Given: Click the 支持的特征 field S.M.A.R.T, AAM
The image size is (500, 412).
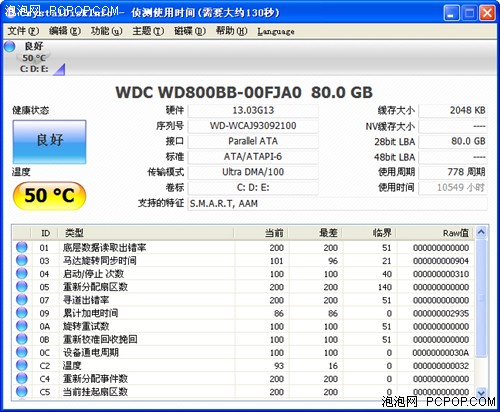Looking at the screenshot, I should pos(338,203).
